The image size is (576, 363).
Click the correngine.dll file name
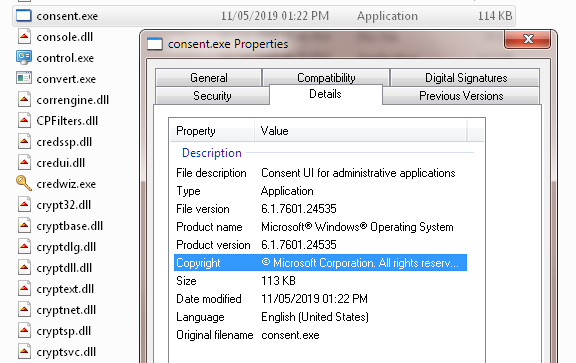click(73, 100)
